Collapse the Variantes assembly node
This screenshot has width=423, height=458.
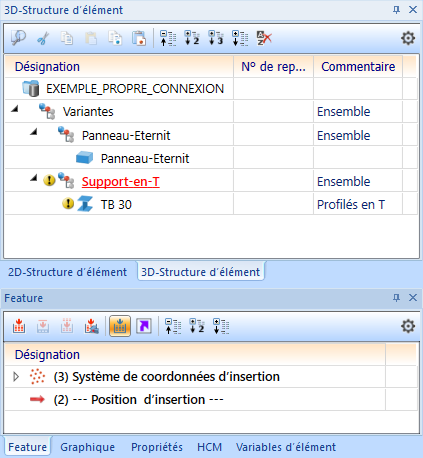click(14, 109)
